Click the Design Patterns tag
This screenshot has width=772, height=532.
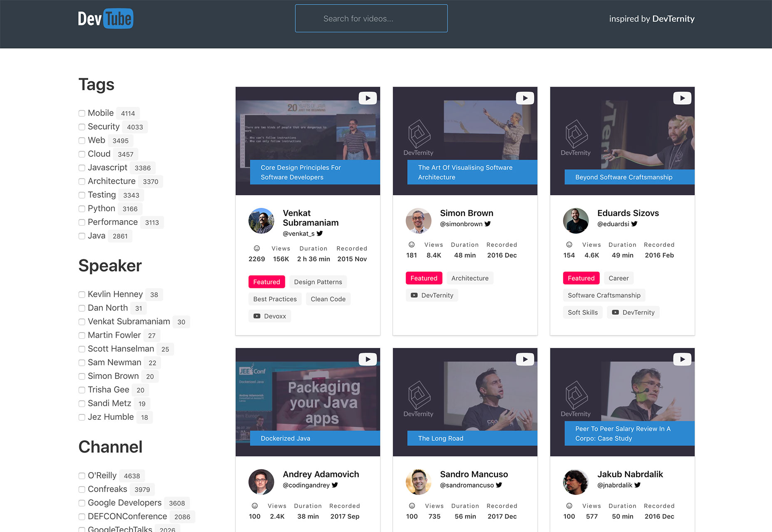click(x=318, y=282)
